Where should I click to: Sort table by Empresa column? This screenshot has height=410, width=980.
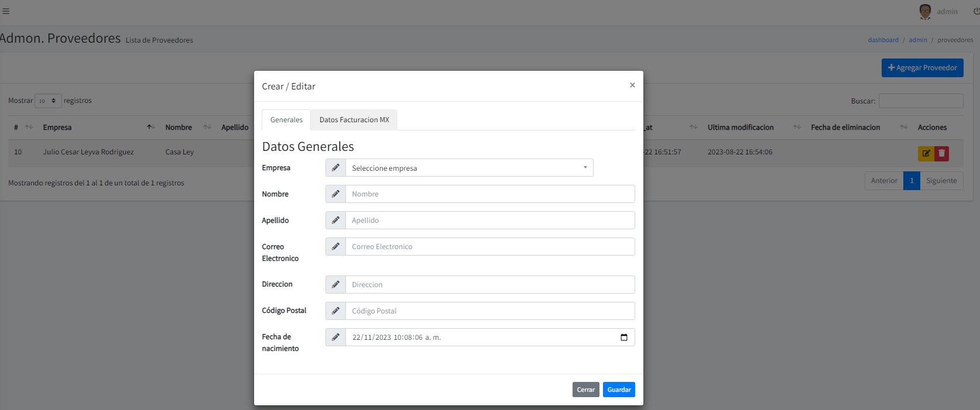(57, 128)
